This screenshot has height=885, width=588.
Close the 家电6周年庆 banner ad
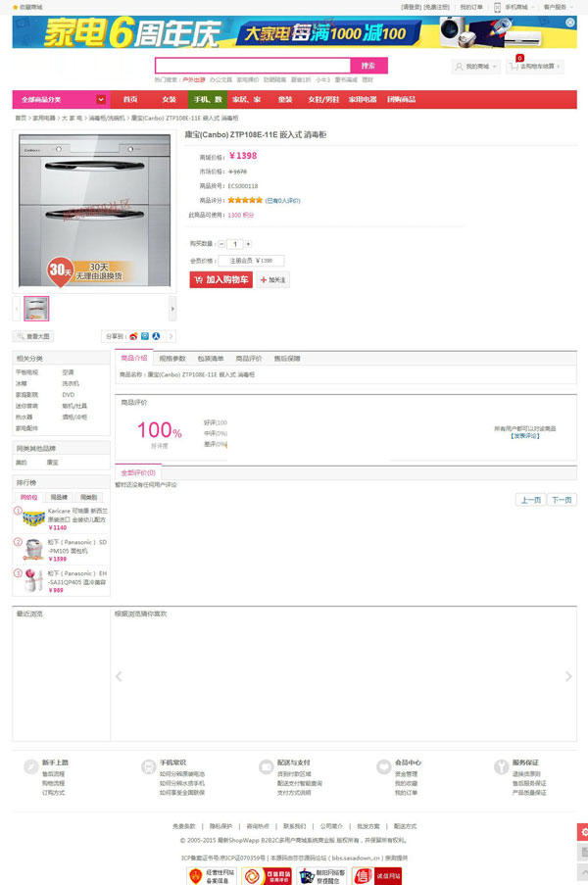coord(570,23)
